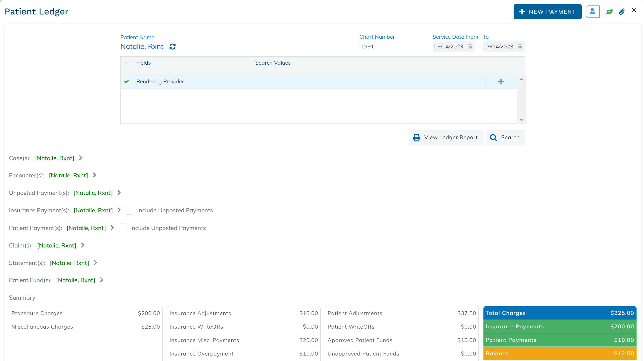Select the Statement(s) Natalie, Rxnt link
Viewport: 644px width, 361px height.
click(70, 263)
